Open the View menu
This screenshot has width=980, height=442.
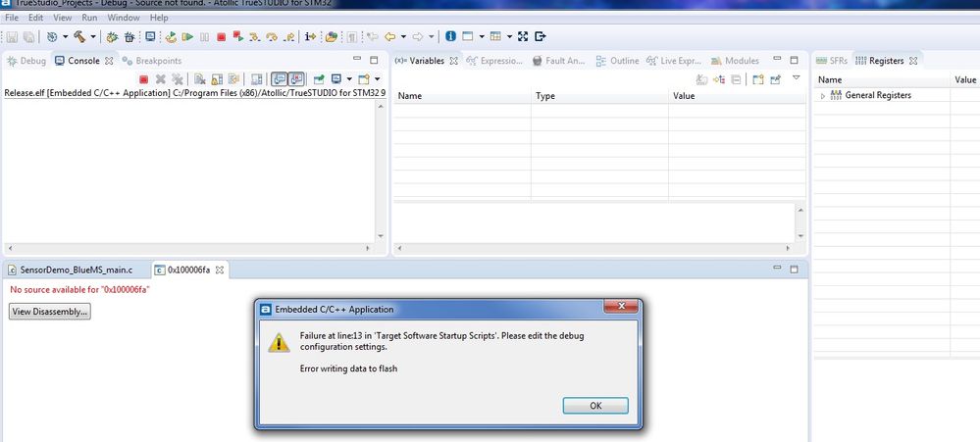[x=63, y=18]
